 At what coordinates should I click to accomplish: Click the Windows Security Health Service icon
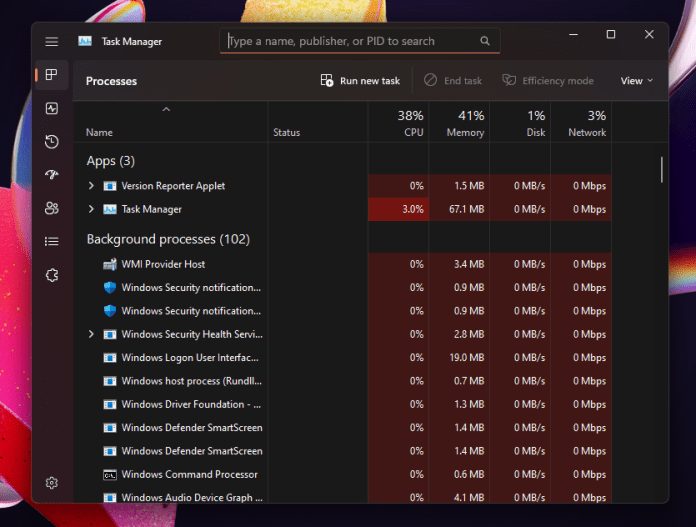click(110, 334)
